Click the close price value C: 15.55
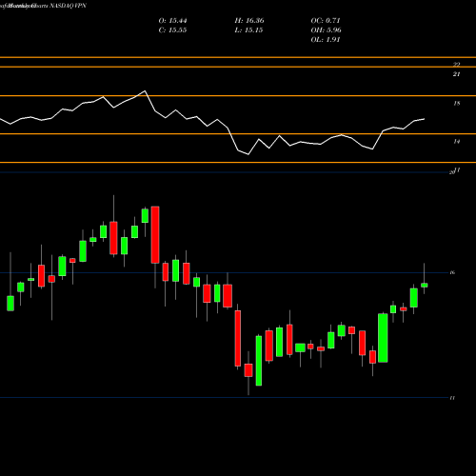The image size is (476, 476). point(172,30)
